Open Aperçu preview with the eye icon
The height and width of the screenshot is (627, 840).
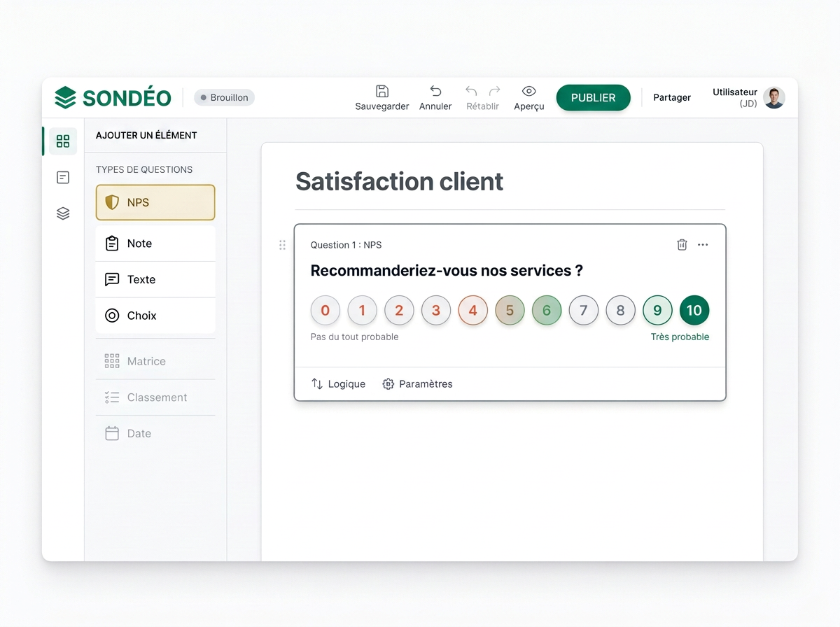[529, 91]
